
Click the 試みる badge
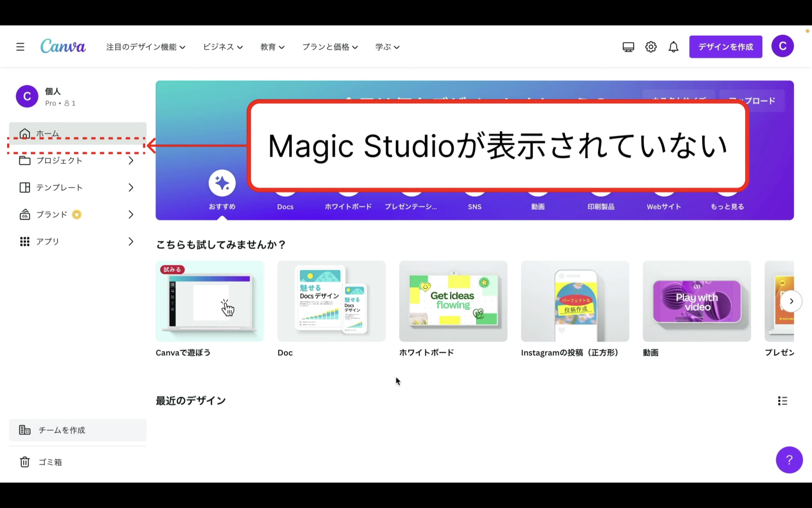[172, 270]
